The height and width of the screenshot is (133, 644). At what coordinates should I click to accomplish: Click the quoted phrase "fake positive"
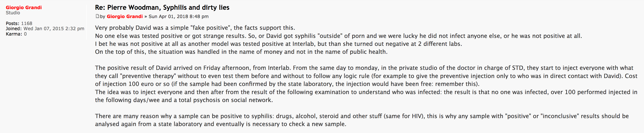[210, 28]
